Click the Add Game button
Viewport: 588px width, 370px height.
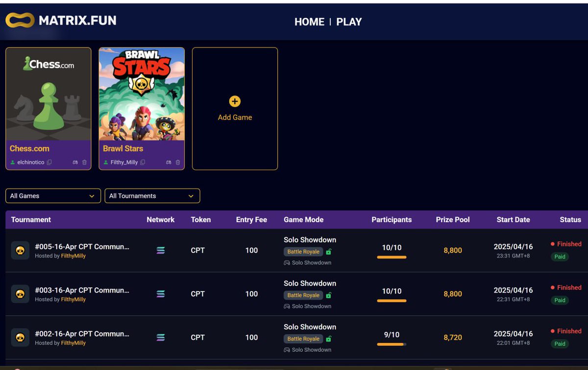coord(235,109)
